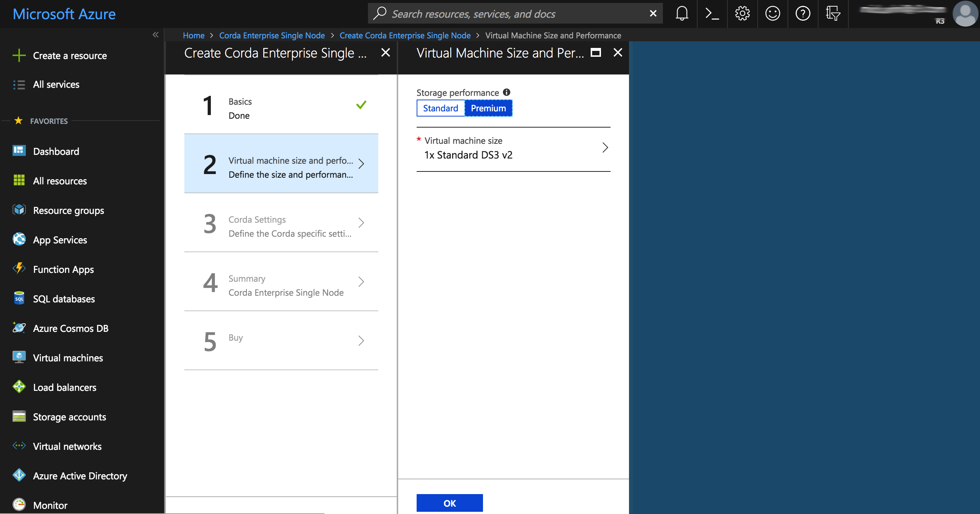
Task: Open portal settings gear icon
Action: coord(742,14)
